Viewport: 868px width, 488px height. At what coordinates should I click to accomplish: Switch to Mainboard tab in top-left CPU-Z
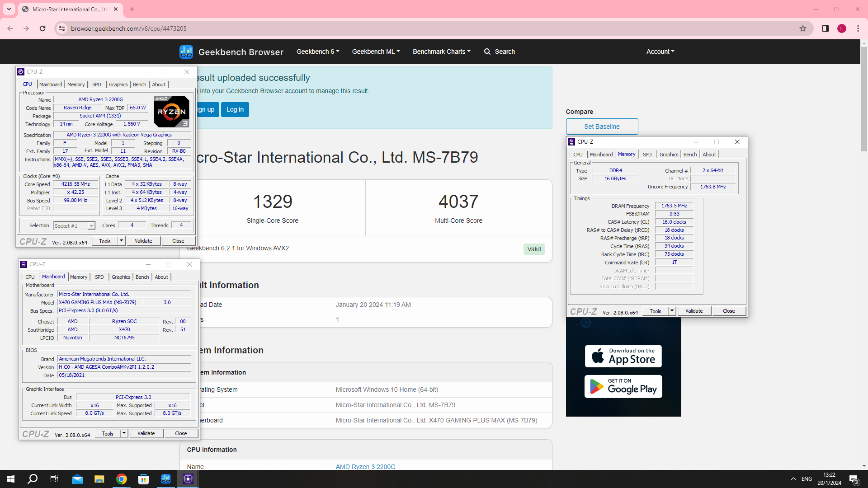[51, 84]
